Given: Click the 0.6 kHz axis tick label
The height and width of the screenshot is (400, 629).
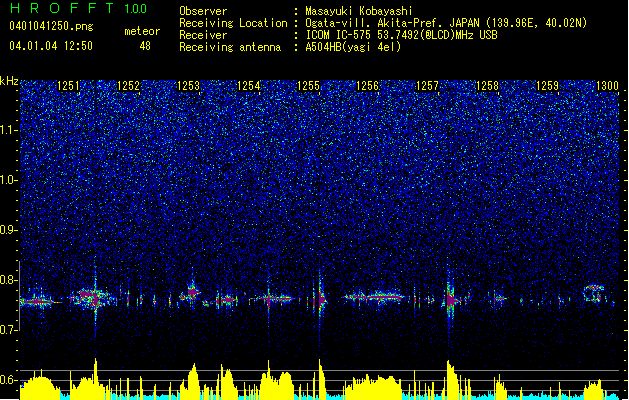Looking at the screenshot, I should coord(8,380).
